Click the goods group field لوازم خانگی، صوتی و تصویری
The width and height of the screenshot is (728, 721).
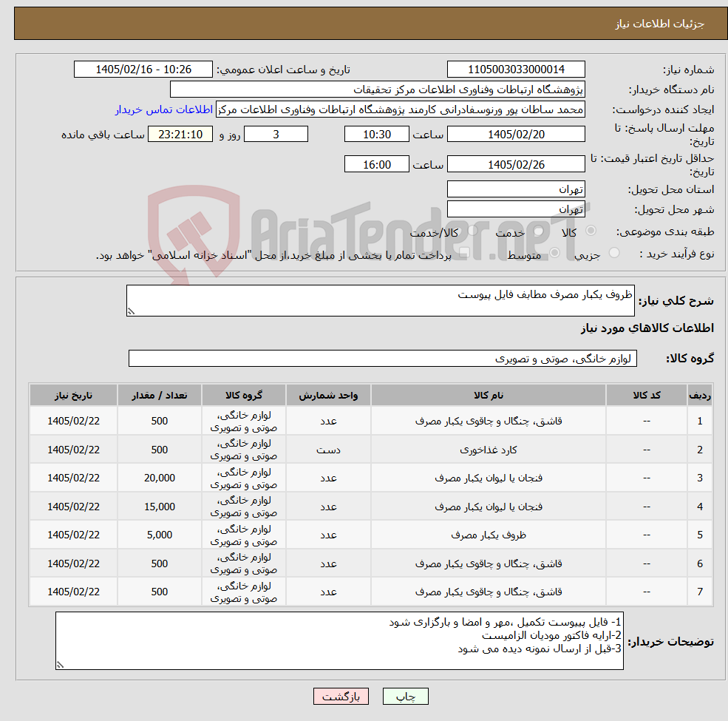[x=383, y=358]
